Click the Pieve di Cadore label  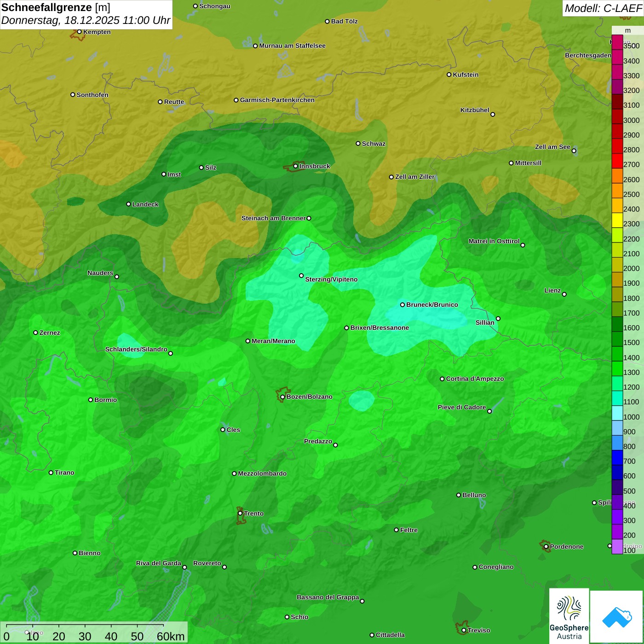(x=462, y=408)
